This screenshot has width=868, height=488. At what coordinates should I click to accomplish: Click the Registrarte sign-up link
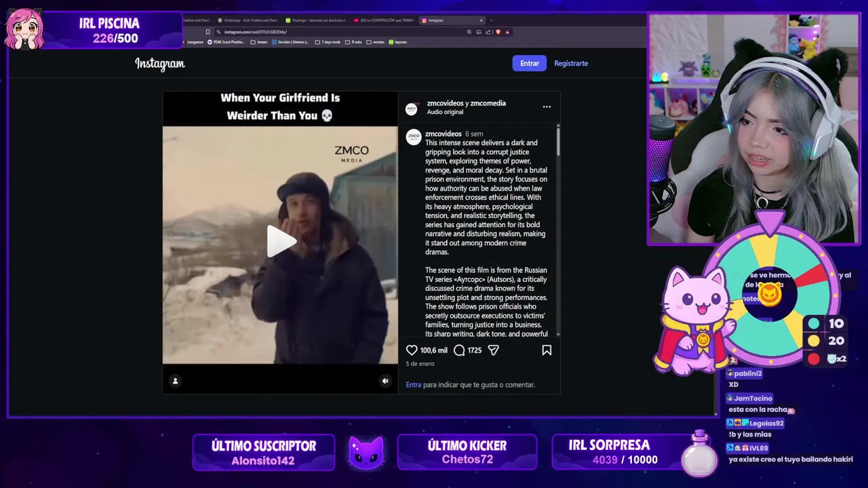tap(571, 63)
